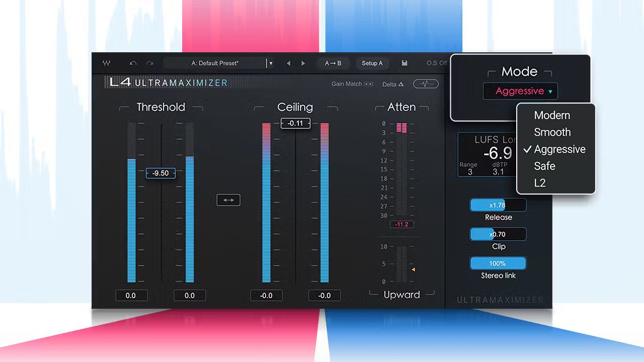Image resolution: width=644 pixels, height=362 pixels.
Task: Toggle the O.S Off oversampling setting
Action: [x=436, y=63]
